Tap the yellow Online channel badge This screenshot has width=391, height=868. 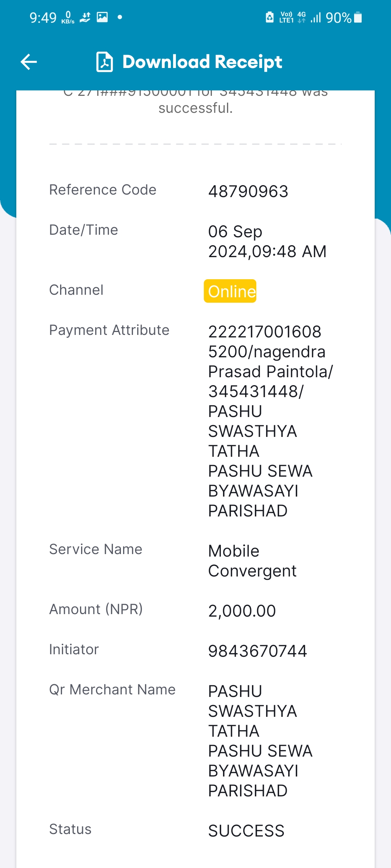tap(230, 291)
